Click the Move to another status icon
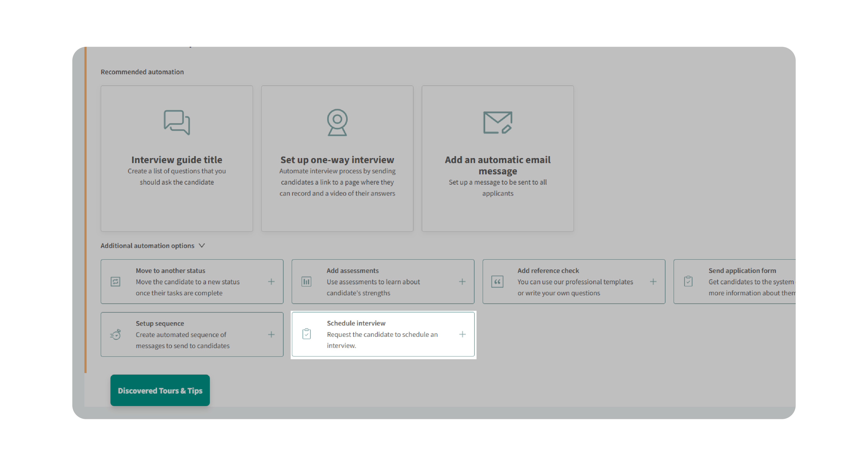The height and width of the screenshot is (466, 868). click(115, 282)
